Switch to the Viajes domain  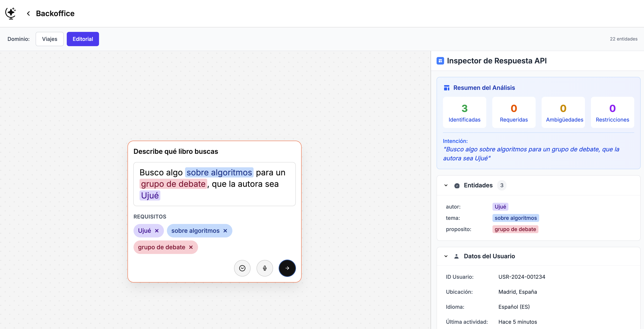tap(50, 39)
